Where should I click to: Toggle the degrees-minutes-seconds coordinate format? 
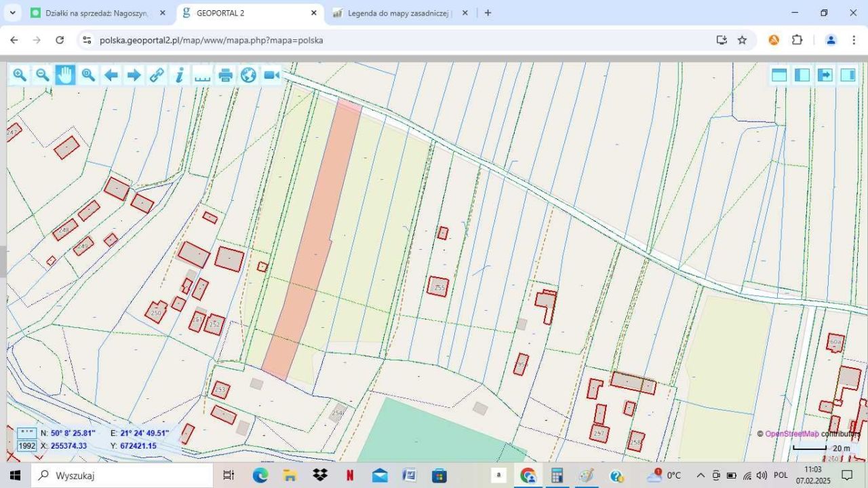tap(27, 432)
